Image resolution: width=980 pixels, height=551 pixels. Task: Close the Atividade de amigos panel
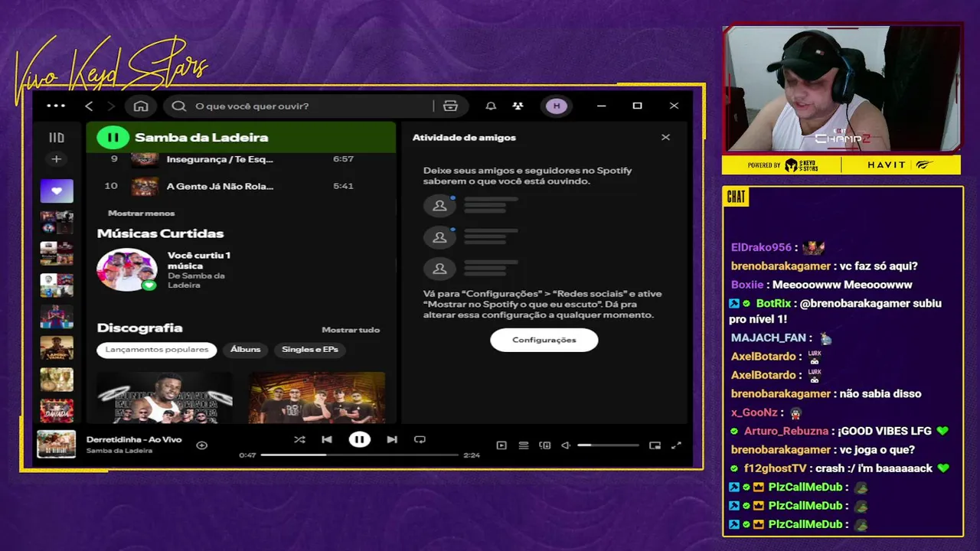[x=665, y=138]
